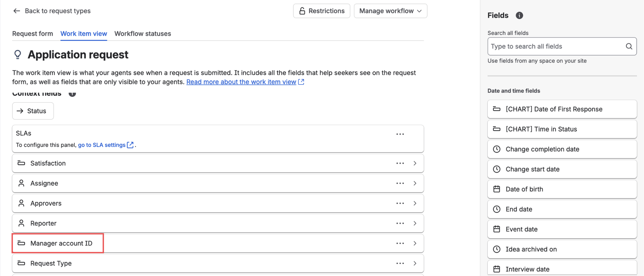Click the clock icon for Idea archived on
This screenshot has width=644, height=276.
point(497,249)
